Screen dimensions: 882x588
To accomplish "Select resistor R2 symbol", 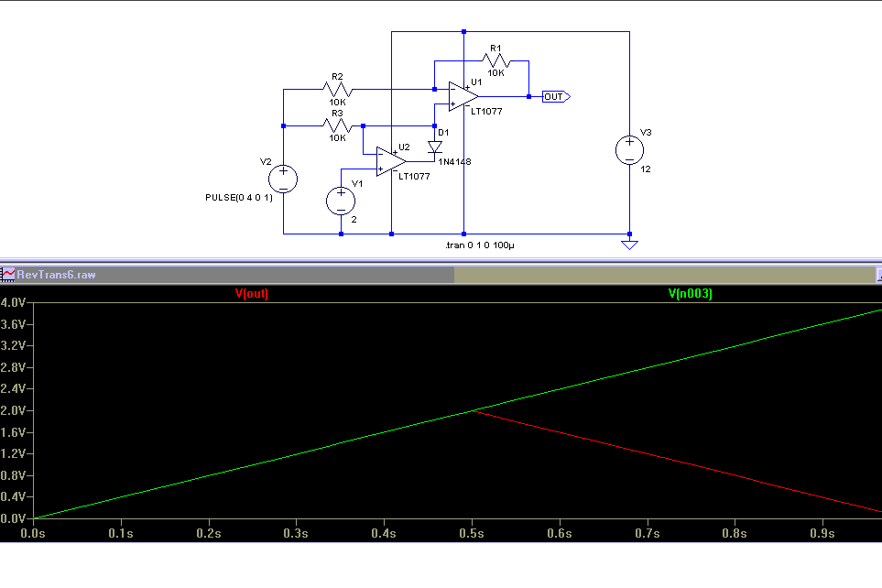I will point(337,90).
